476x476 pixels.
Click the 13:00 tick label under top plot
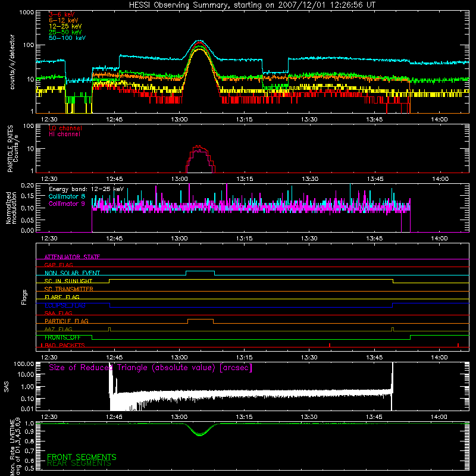click(179, 120)
